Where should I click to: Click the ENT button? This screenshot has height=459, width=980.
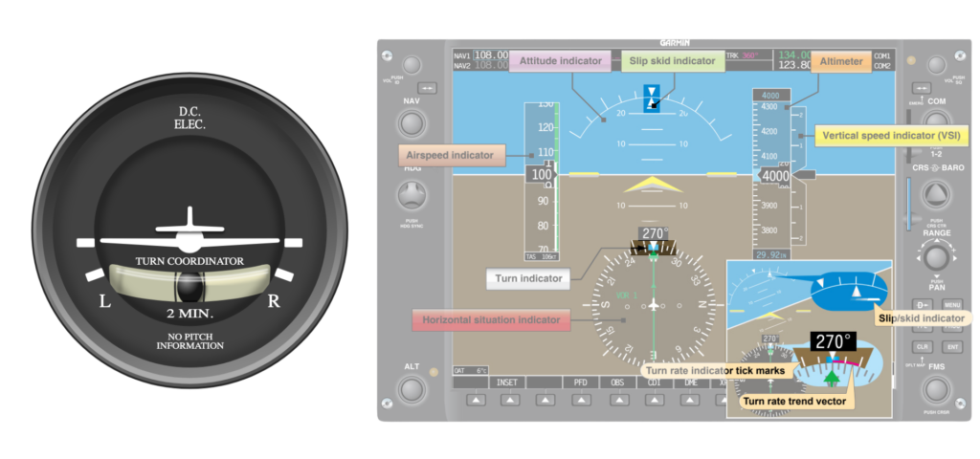(952, 346)
